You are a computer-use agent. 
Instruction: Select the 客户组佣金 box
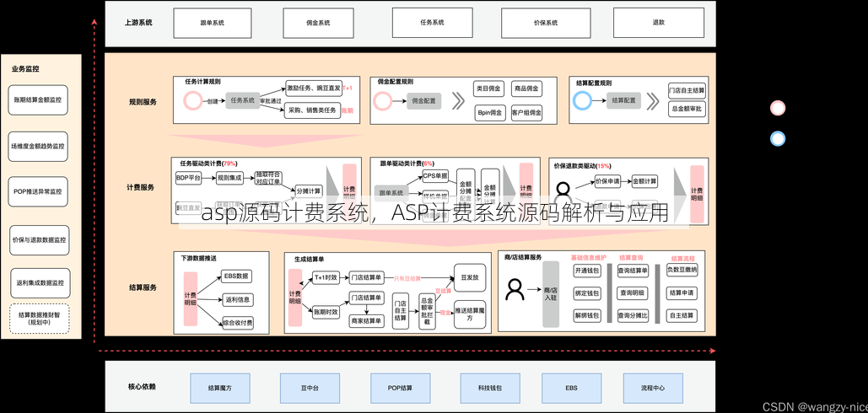coord(527,113)
